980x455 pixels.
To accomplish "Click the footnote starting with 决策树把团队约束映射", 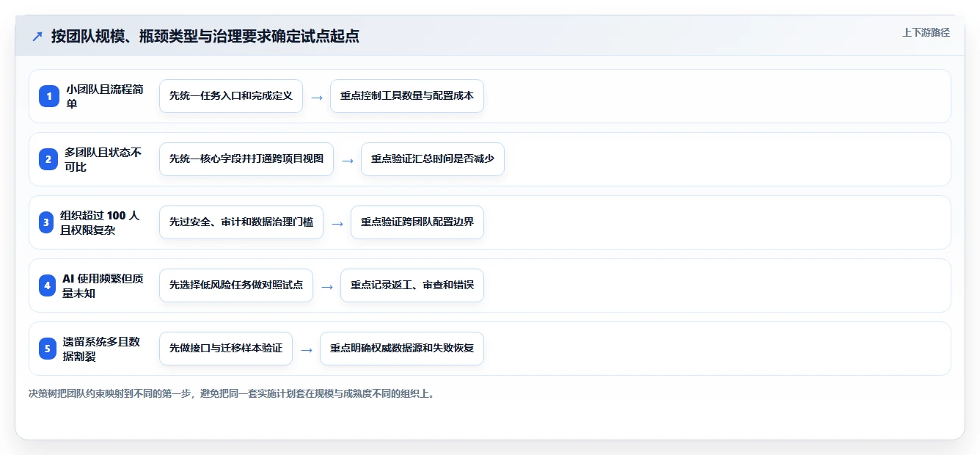I will [233, 393].
